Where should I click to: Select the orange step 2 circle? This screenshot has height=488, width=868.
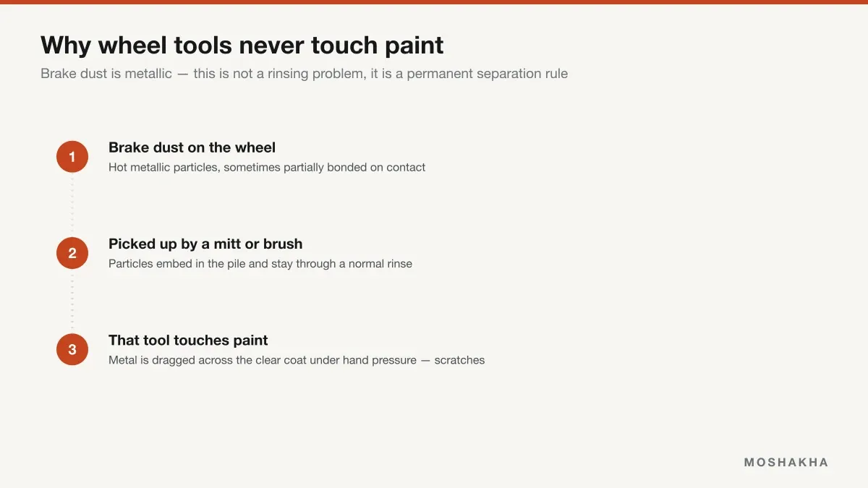pyautogui.click(x=72, y=253)
